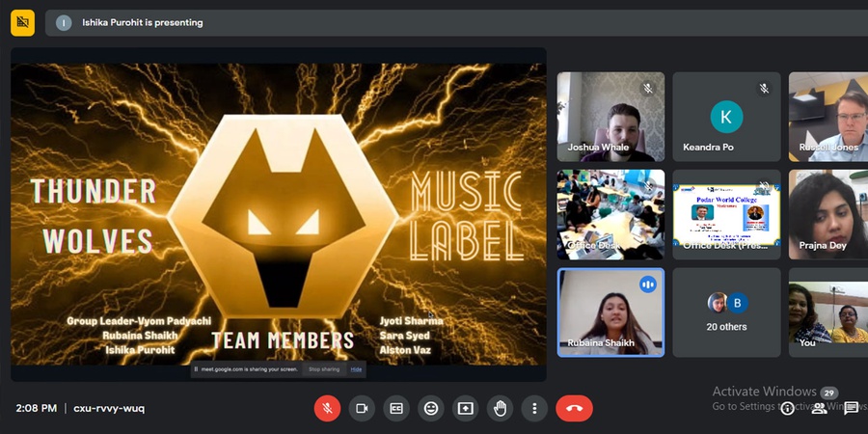The image size is (868, 434).
Task: Select Keandra Po's participant tile
Action: pyautogui.click(x=725, y=116)
